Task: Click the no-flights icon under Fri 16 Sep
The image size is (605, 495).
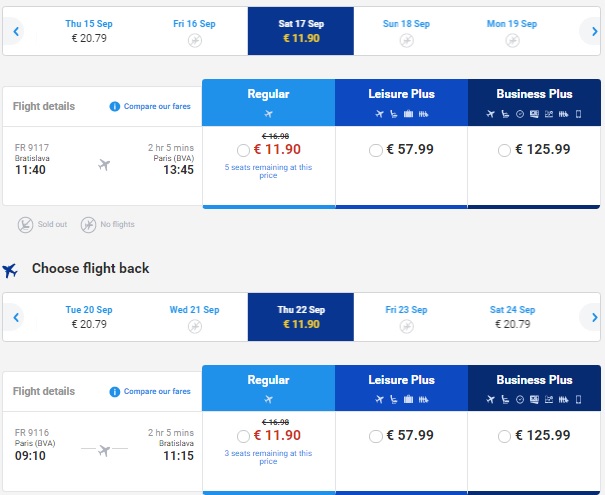Action: (x=195, y=41)
